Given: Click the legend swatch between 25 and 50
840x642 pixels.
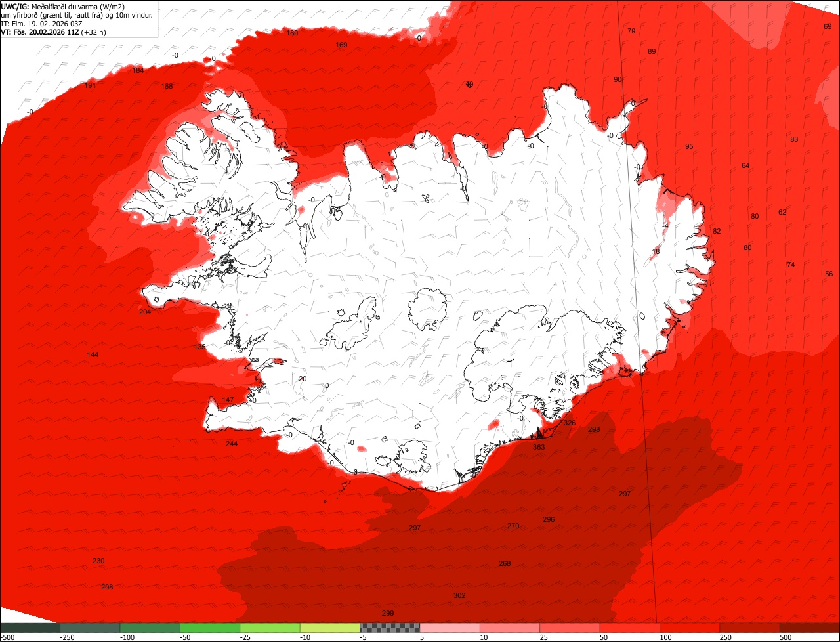Looking at the screenshot, I should tap(570, 628).
